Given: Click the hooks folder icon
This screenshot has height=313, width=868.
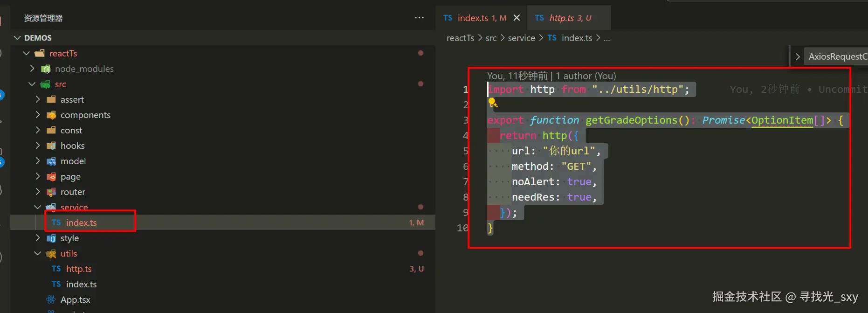Looking at the screenshot, I should (x=51, y=146).
